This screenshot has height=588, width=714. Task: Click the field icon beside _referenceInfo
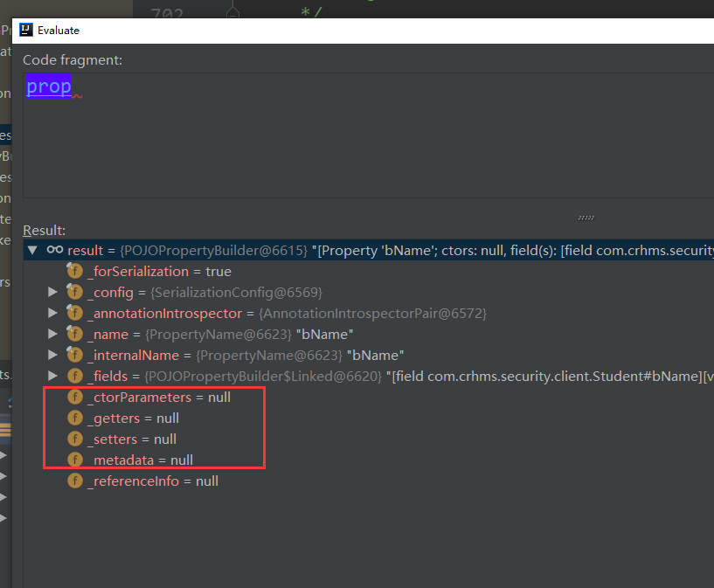tap(74, 481)
